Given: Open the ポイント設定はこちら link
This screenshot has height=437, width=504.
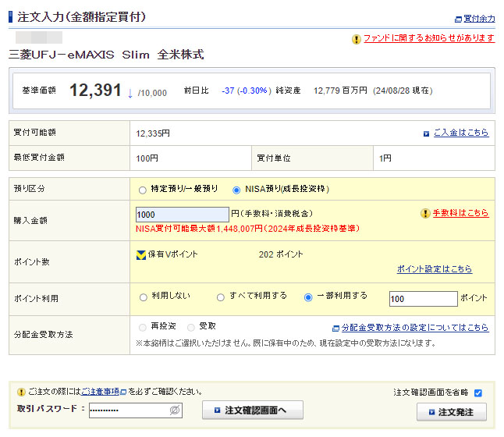Looking at the screenshot, I should click(x=434, y=269).
